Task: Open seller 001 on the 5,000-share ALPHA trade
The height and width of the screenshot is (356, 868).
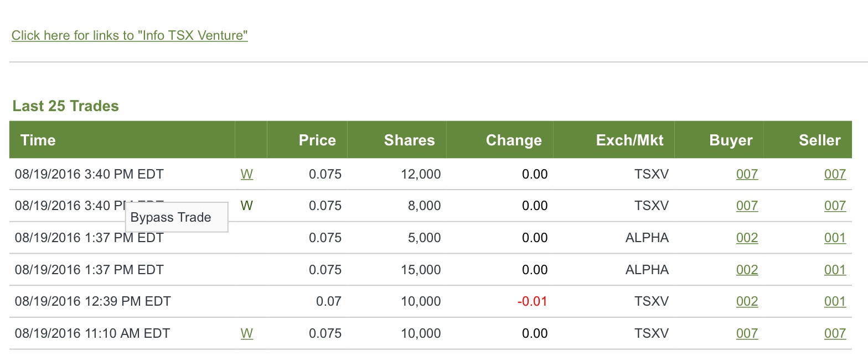Action: [835, 238]
